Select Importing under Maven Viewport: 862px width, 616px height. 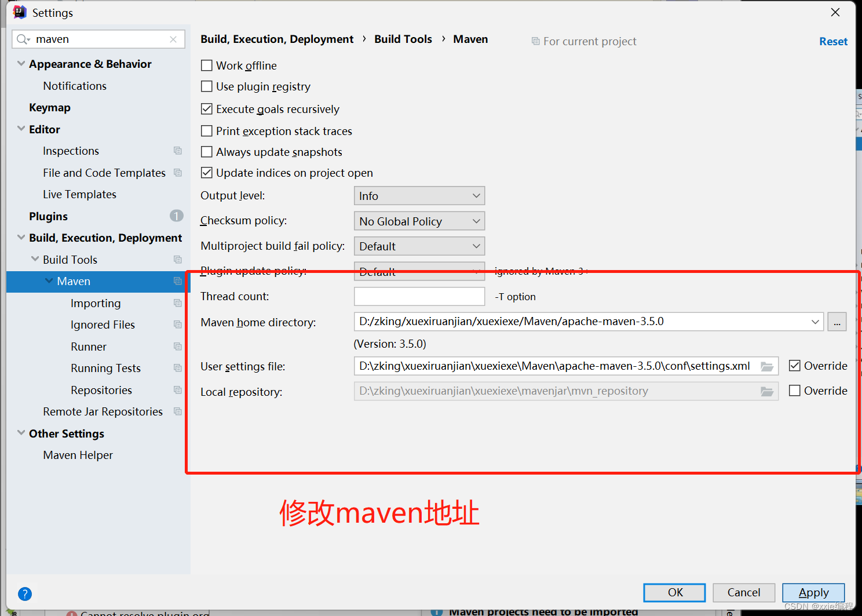pos(96,303)
